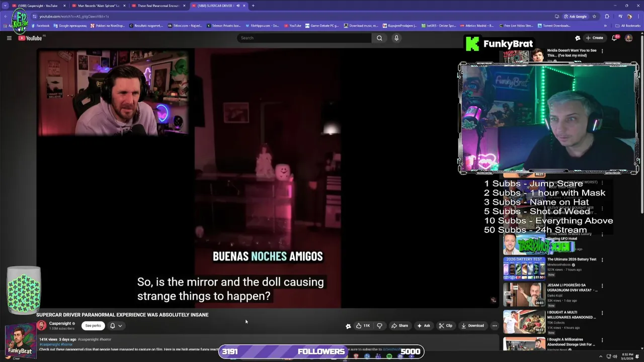Screen dimensions: 644x362
Task: Click the See perks button
Action: 93,326
